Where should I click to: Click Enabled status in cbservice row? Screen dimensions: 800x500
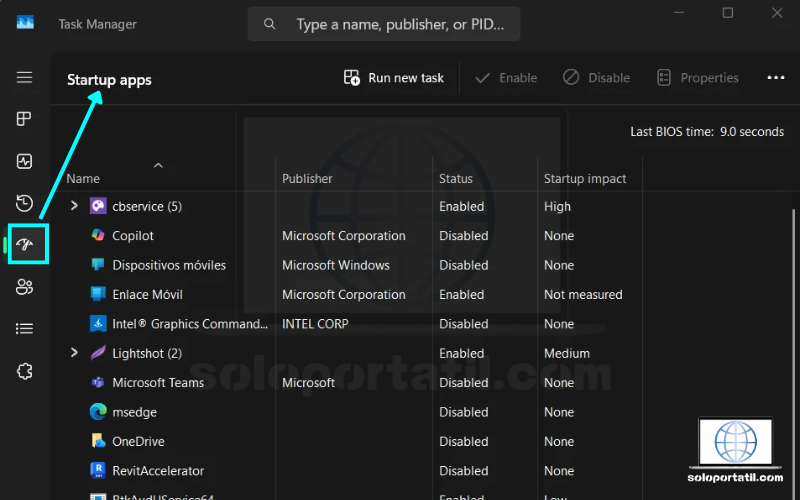tap(461, 207)
